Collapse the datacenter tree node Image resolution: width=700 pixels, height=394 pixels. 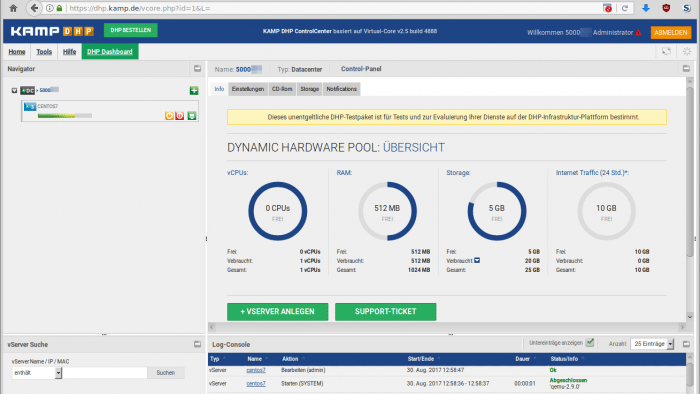click(14, 91)
